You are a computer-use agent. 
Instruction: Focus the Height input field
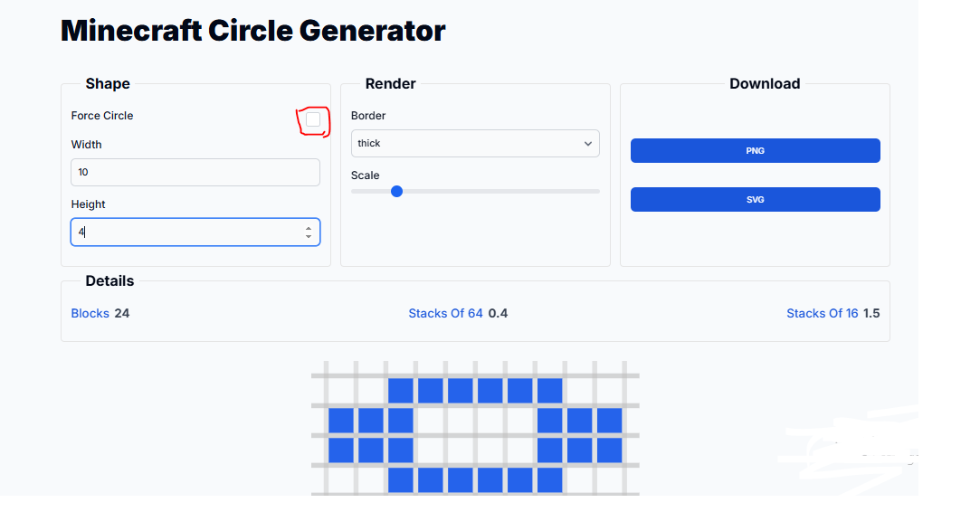(x=186, y=232)
